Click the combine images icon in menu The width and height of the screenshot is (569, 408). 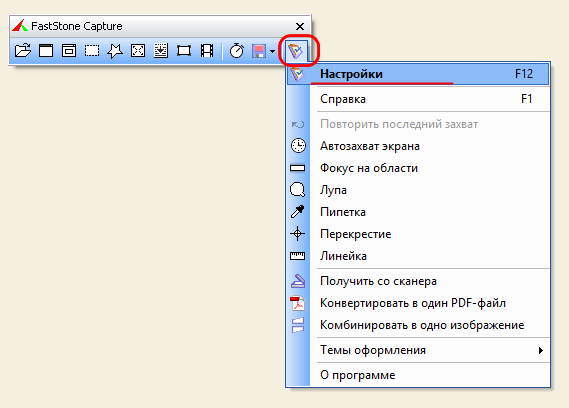298,325
